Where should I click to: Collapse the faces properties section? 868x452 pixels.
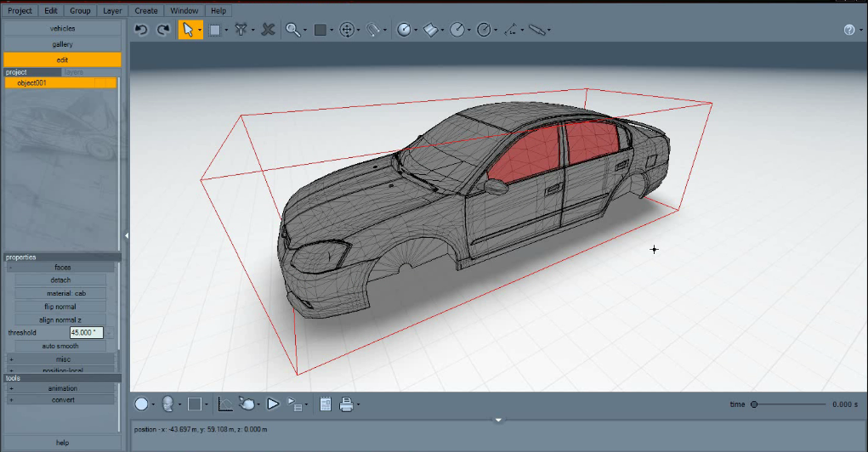[x=10, y=268]
